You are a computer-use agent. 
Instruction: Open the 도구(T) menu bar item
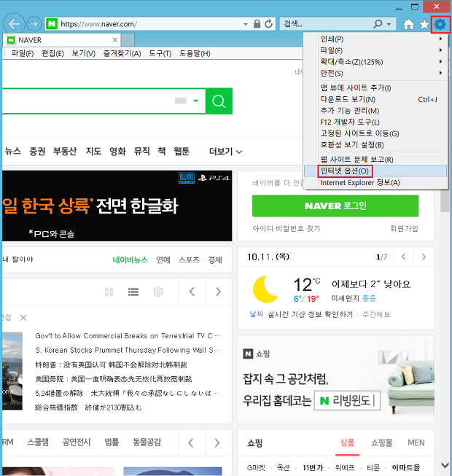[160, 53]
